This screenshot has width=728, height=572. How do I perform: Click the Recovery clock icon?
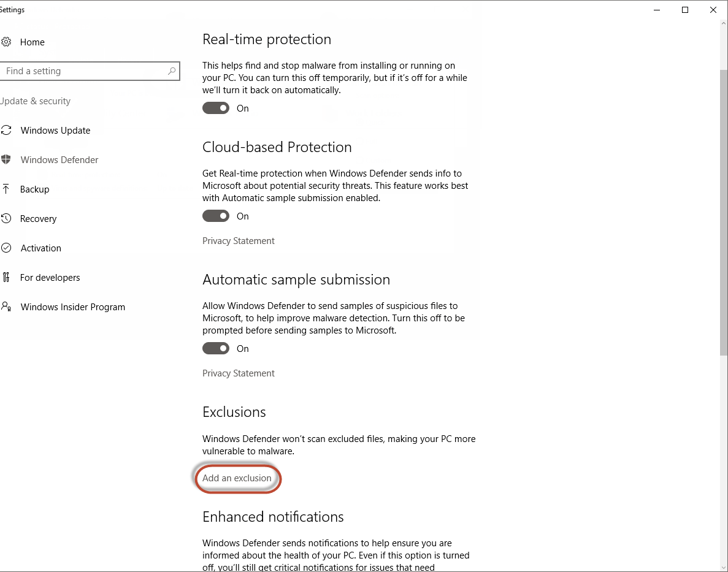(5, 218)
